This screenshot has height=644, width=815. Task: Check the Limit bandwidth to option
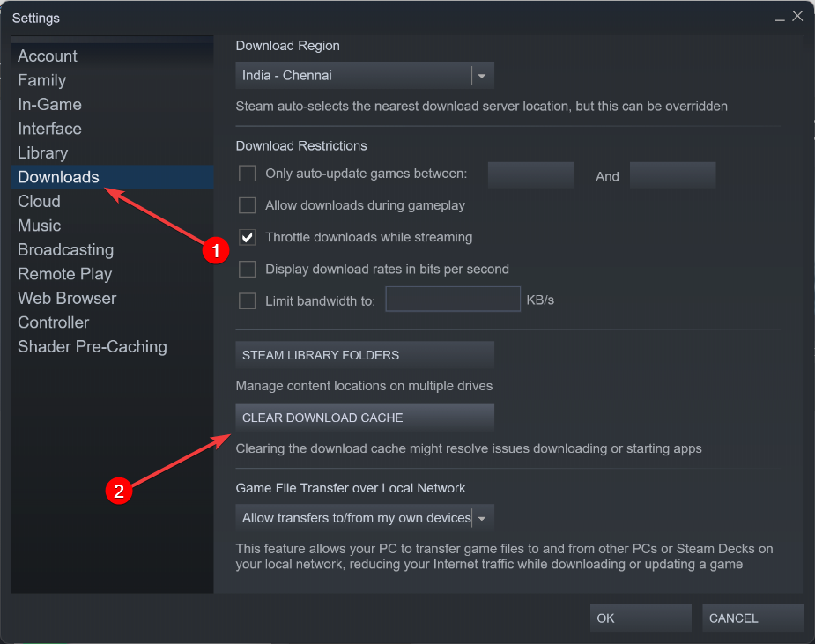247,301
